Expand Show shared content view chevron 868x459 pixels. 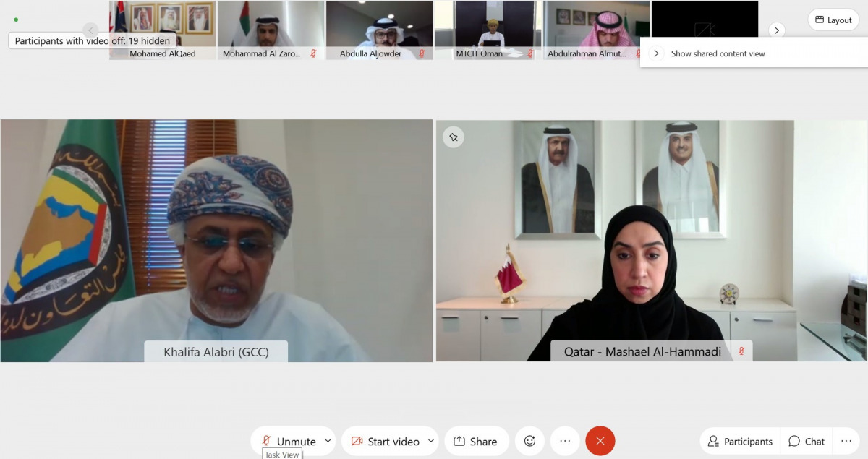(x=656, y=53)
